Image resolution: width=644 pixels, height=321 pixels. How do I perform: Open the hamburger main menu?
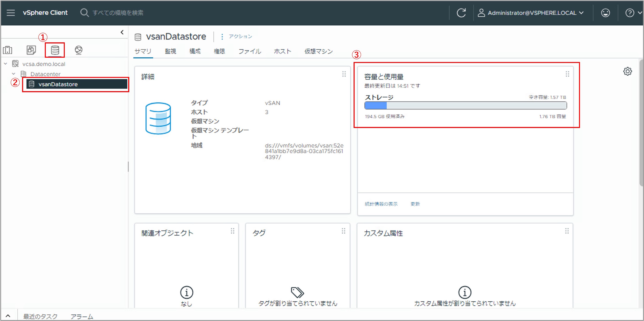pyautogui.click(x=11, y=13)
